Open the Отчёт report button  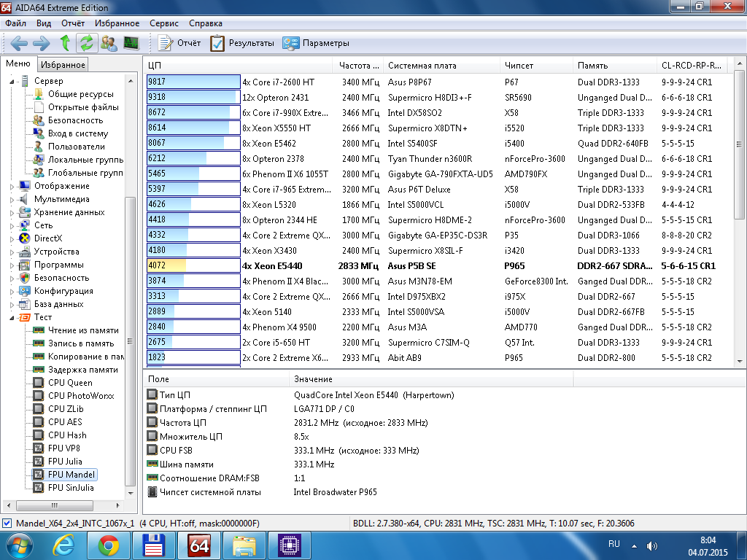(179, 43)
